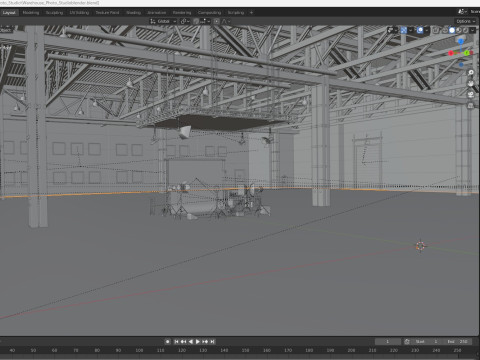
Task: Click the current frame field
Action: (388, 342)
